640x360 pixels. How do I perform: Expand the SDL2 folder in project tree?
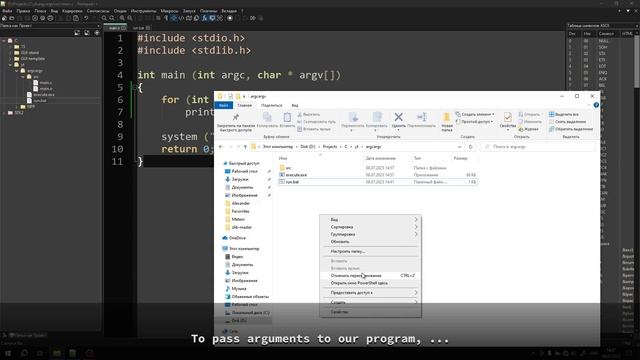tap(4, 113)
